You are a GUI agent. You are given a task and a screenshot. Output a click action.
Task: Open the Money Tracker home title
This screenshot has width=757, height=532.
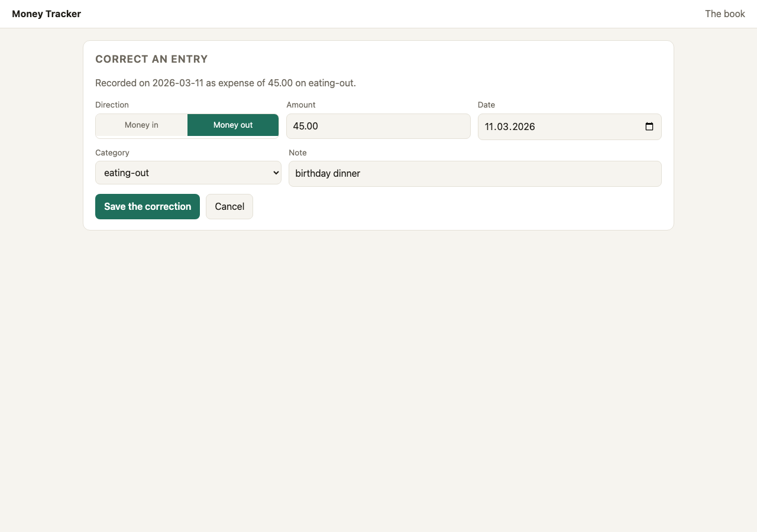point(46,14)
